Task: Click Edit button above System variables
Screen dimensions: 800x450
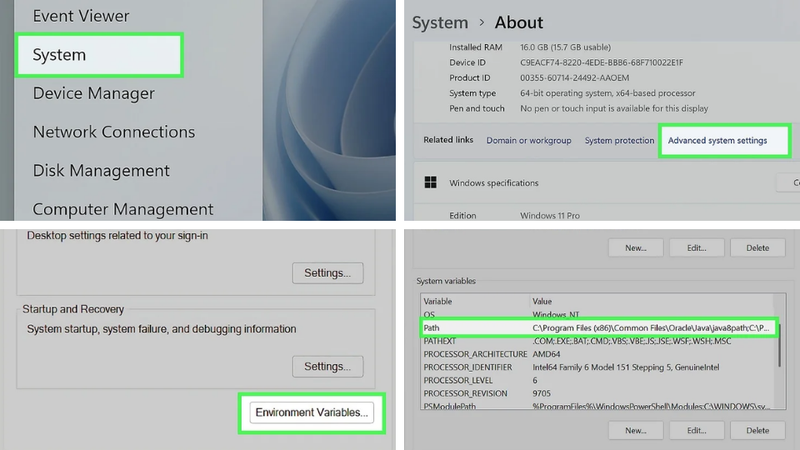Action: 696,248
